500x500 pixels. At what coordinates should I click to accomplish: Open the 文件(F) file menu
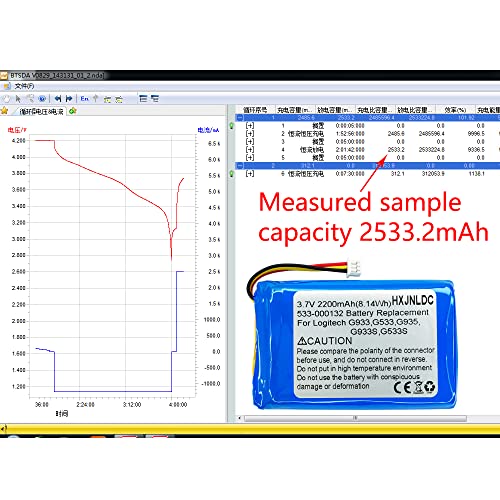click(x=24, y=86)
